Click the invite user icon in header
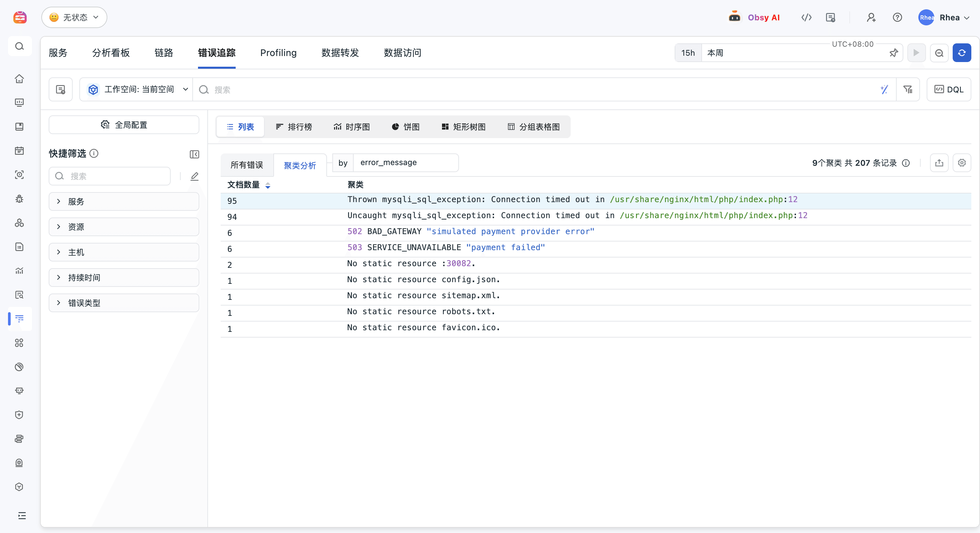This screenshot has height=533, width=980. point(871,18)
